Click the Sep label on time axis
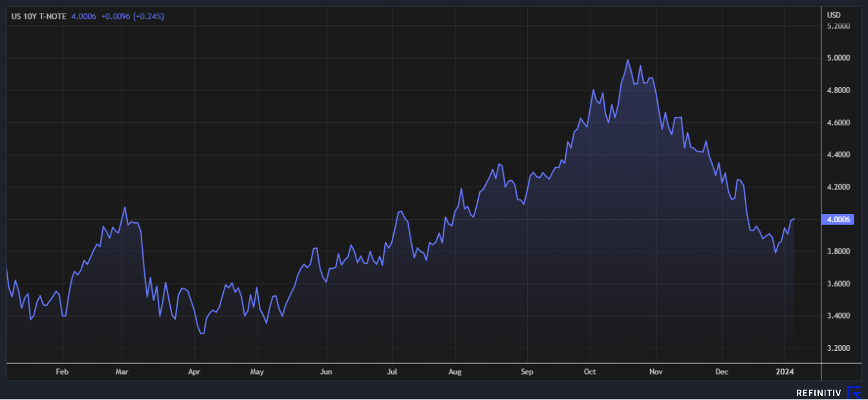The height and width of the screenshot is (400, 868). 527,372
